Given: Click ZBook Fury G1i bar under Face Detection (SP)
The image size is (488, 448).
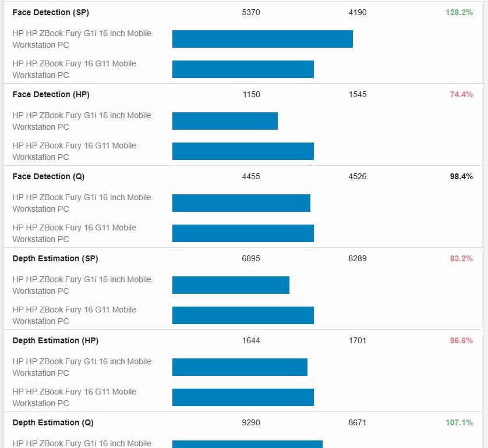Looking at the screenshot, I should coord(262,39).
